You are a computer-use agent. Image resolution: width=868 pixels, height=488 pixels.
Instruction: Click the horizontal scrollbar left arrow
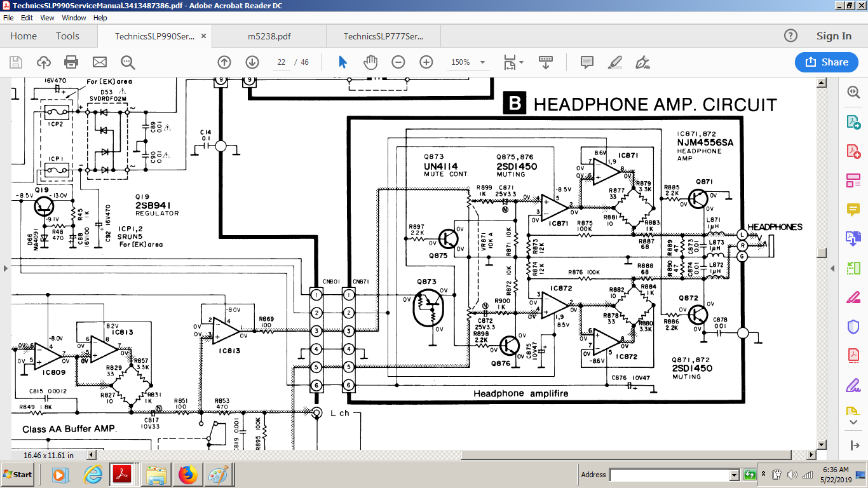click(x=91, y=455)
